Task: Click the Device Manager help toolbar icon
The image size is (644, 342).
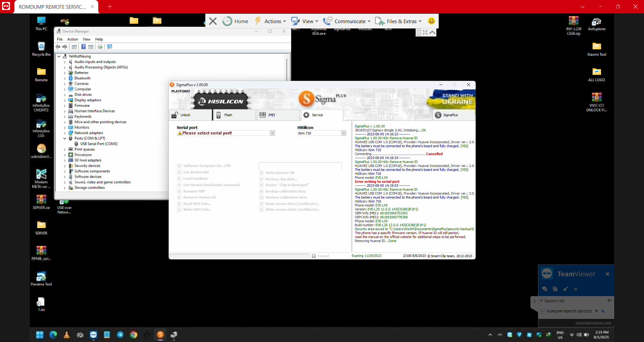Action: [84, 47]
